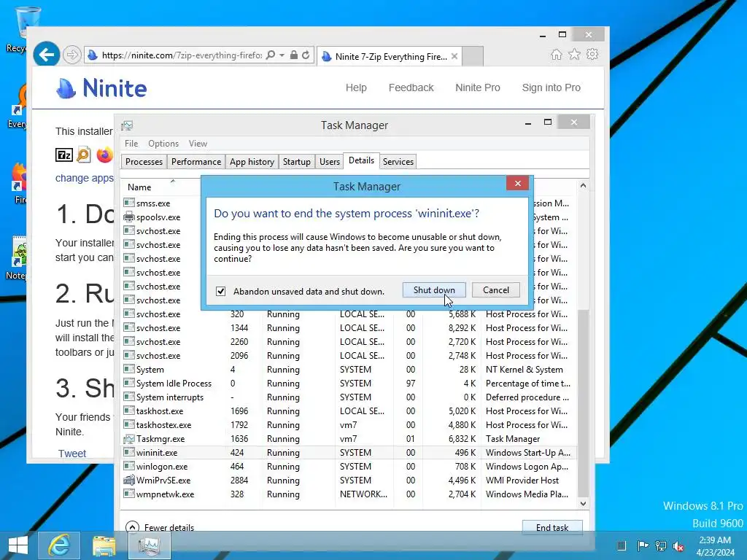Click the WmiPrvSE.exe process icon
This screenshot has height=560, width=747.
(x=128, y=480)
